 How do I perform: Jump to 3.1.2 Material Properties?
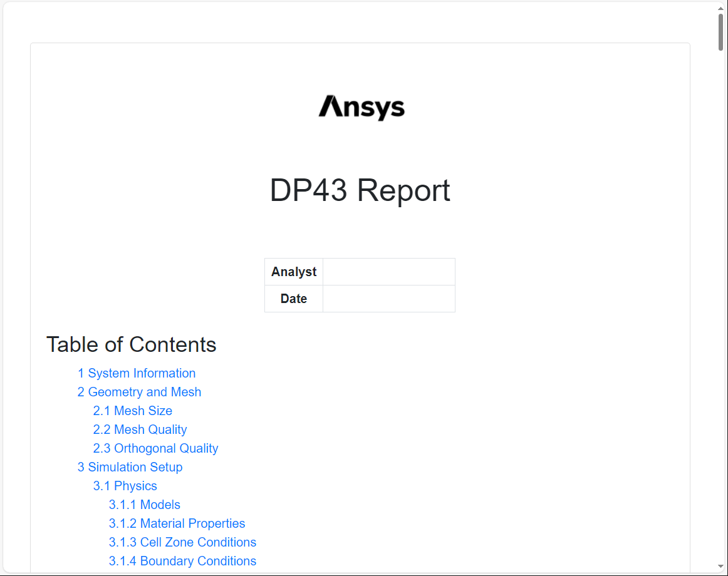point(177,523)
